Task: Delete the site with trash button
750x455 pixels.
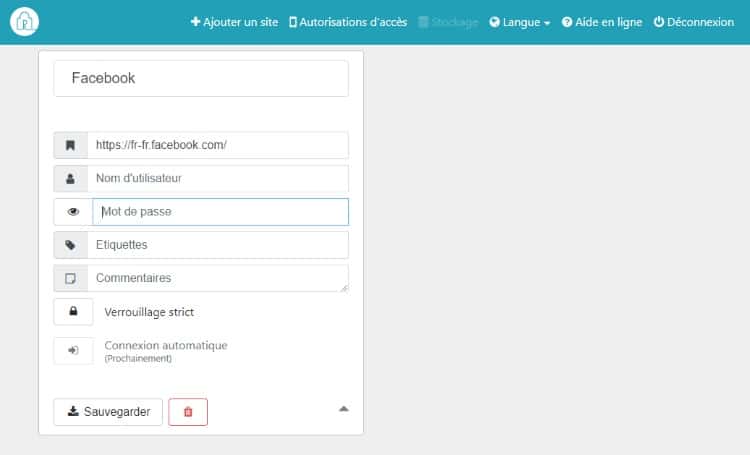Action: click(x=188, y=411)
